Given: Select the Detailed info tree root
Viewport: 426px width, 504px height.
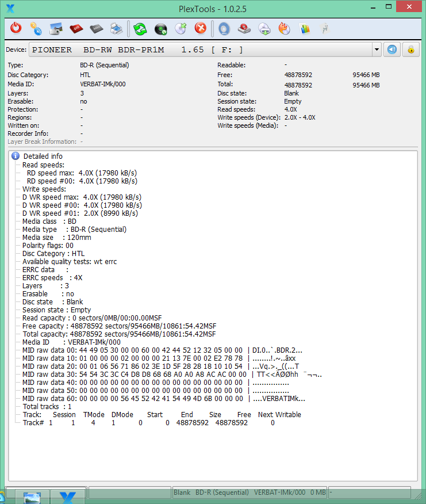Looking at the screenshot, I should [43, 156].
